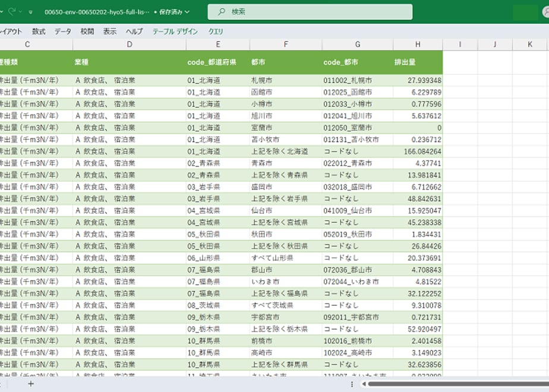This screenshot has width=549, height=392.
Task: Open the 数式 ribbon tab
Action: (x=39, y=31)
